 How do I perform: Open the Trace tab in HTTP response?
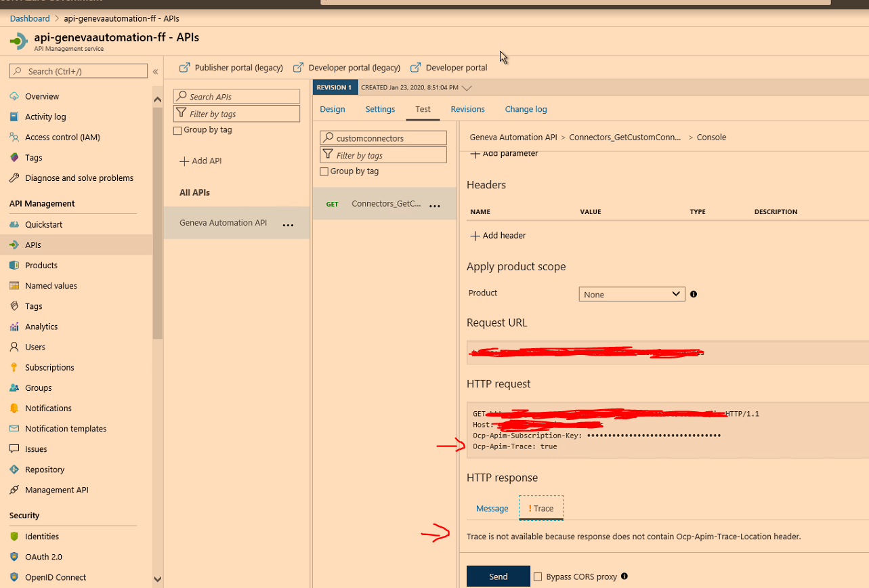click(x=541, y=508)
